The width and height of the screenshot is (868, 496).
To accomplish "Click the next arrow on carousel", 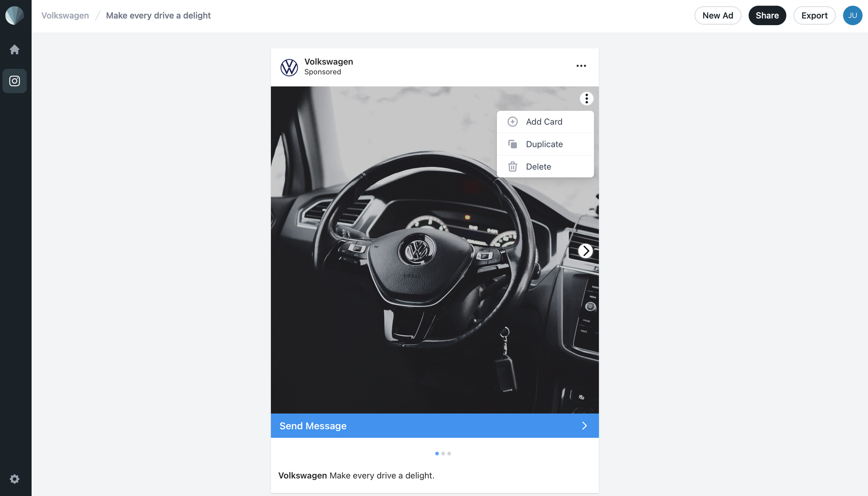I will [585, 250].
